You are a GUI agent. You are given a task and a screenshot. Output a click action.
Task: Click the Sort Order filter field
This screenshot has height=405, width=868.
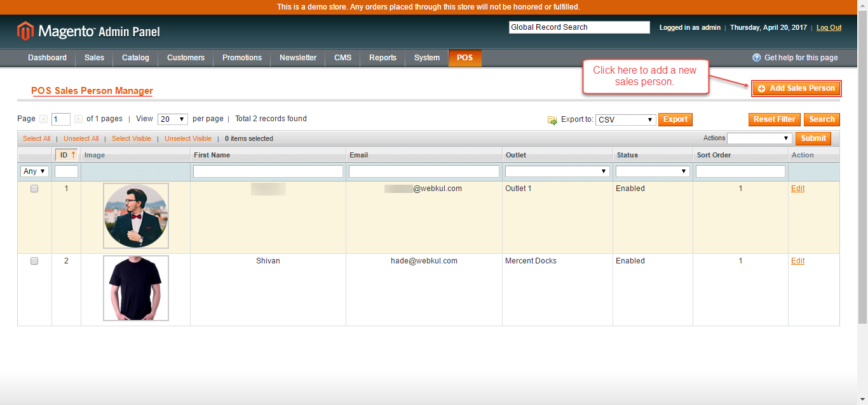740,171
